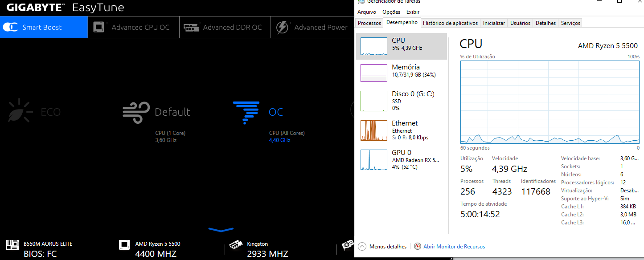Image resolution: width=644 pixels, height=260 pixels.
Task: Click the GIGABYTE EasyTune title logo
Action: (x=65, y=8)
